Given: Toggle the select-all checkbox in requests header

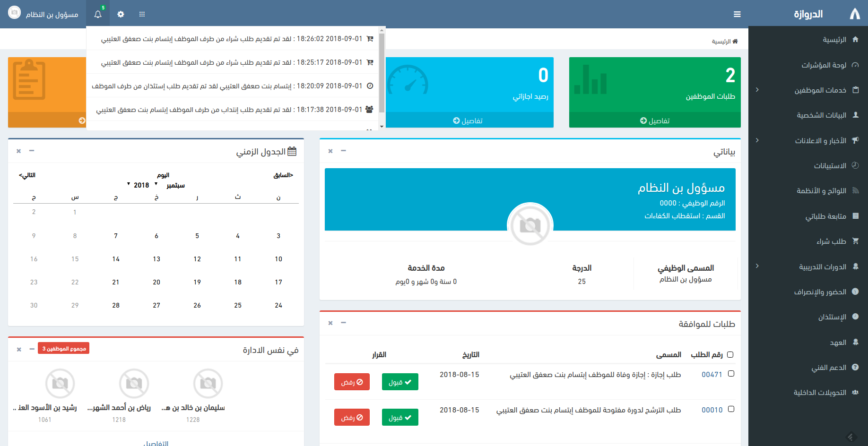Looking at the screenshot, I should pyautogui.click(x=730, y=355).
